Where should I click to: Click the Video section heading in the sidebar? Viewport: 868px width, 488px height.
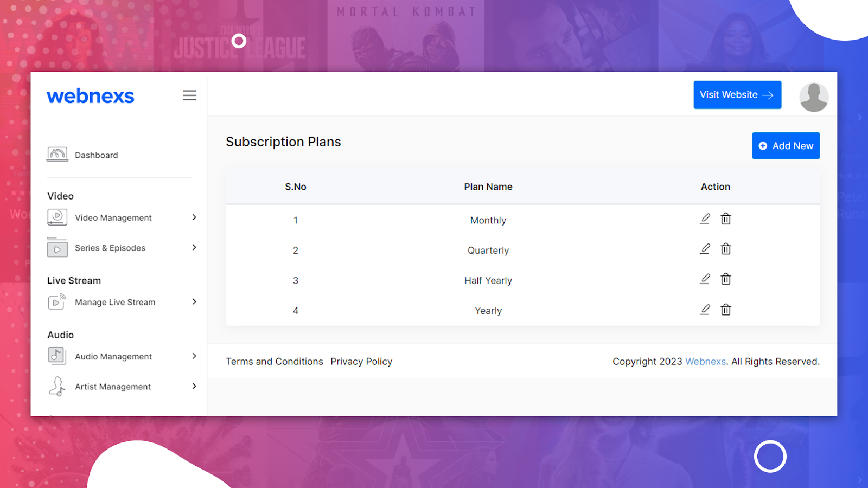point(60,196)
